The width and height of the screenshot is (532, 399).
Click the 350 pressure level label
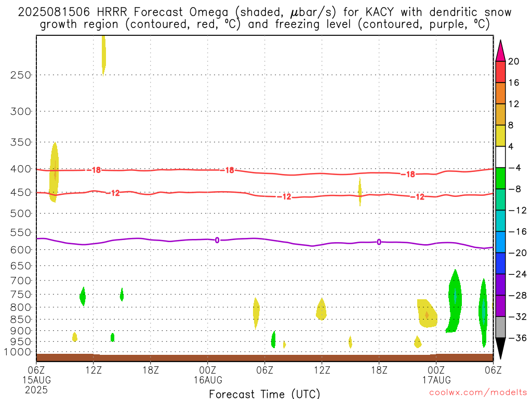pos(21,142)
